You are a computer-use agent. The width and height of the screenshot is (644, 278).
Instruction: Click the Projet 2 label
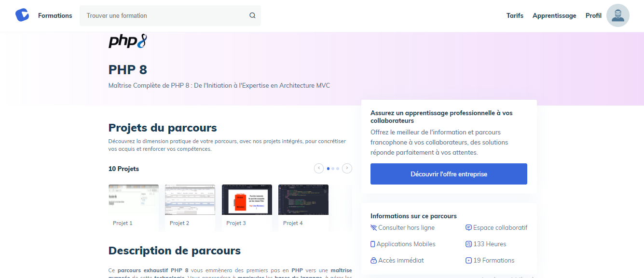(x=179, y=223)
